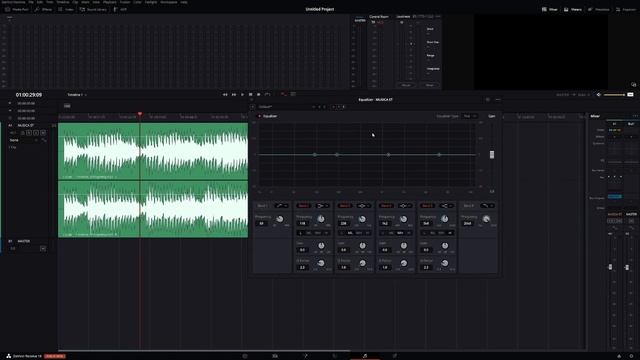Toggle the Mixer panel button in top toolbar
This screenshot has width=640, height=360.
pyautogui.click(x=549, y=9)
